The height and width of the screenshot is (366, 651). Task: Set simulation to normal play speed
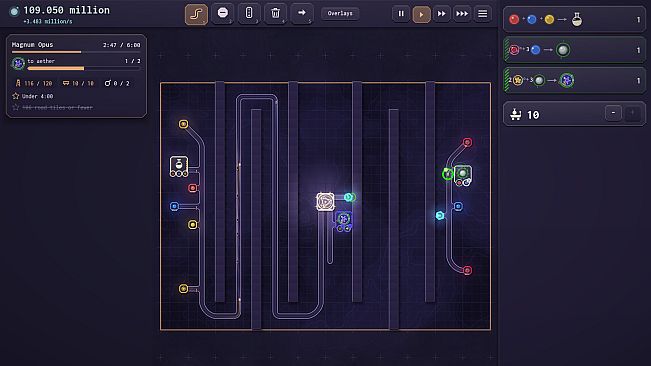tap(421, 14)
